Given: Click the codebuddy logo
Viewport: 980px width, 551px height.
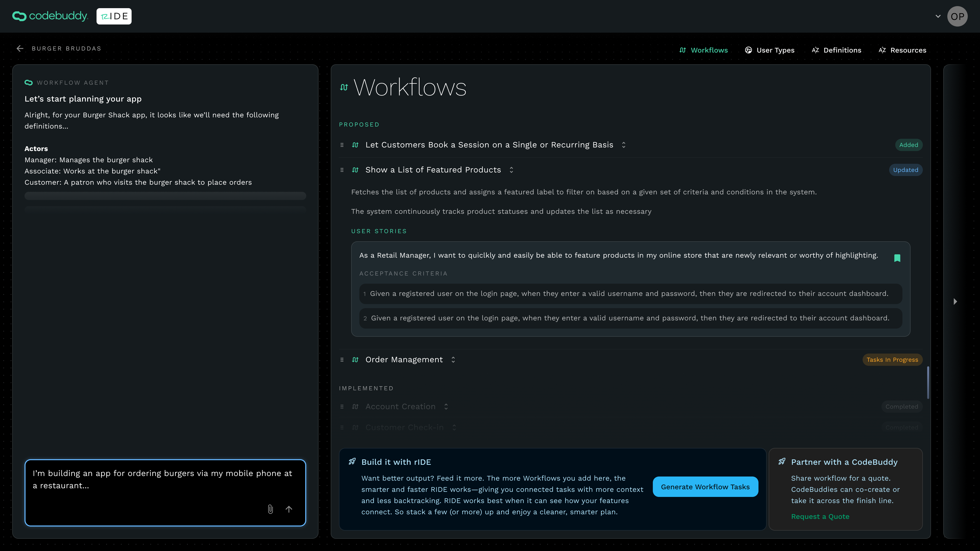Looking at the screenshot, I should 50,16.
